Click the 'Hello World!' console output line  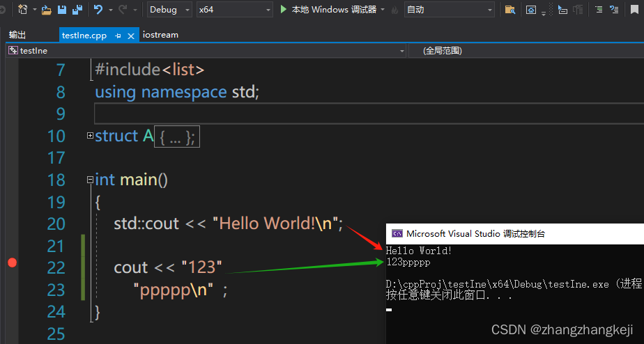click(418, 251)
